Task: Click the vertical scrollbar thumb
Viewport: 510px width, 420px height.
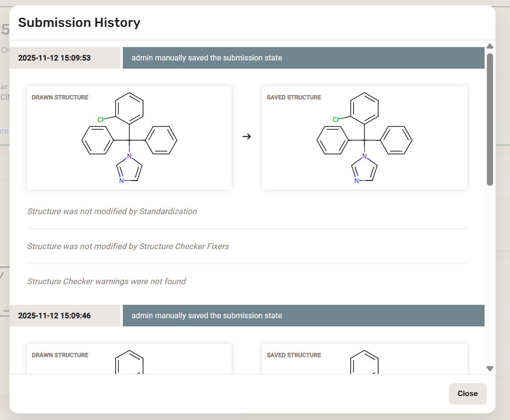Action: pos(490,119)
